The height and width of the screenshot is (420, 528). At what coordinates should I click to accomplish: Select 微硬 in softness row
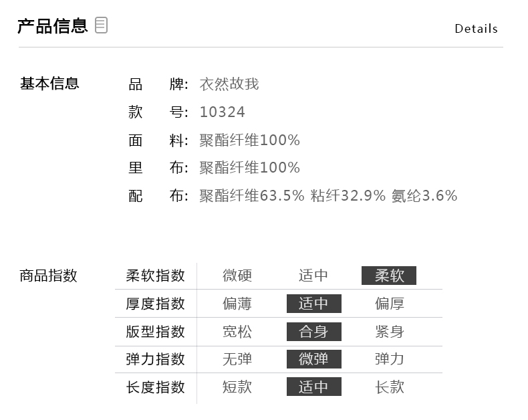237,276
